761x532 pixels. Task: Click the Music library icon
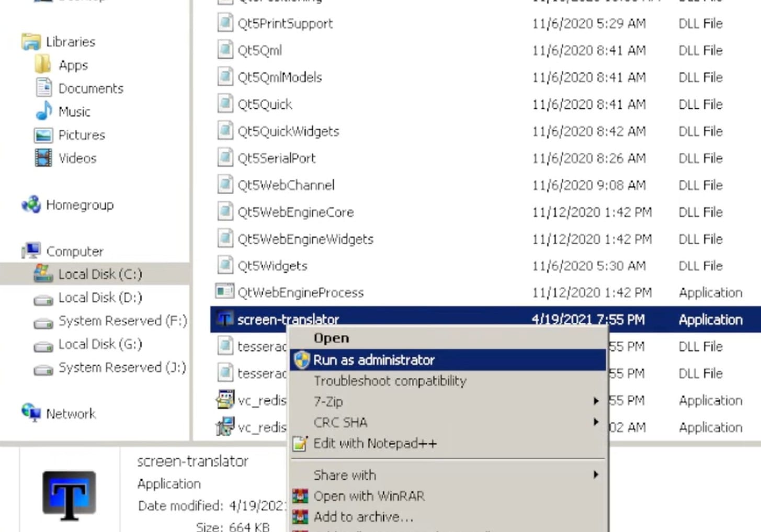point(44,111)
